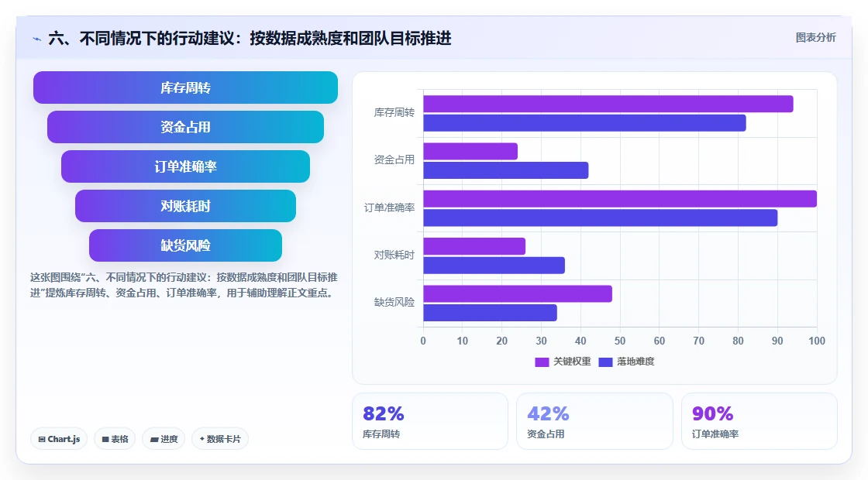Click the blue 资金占用 bar in chart
Screen dimensions: 868x480
(506, 170)
